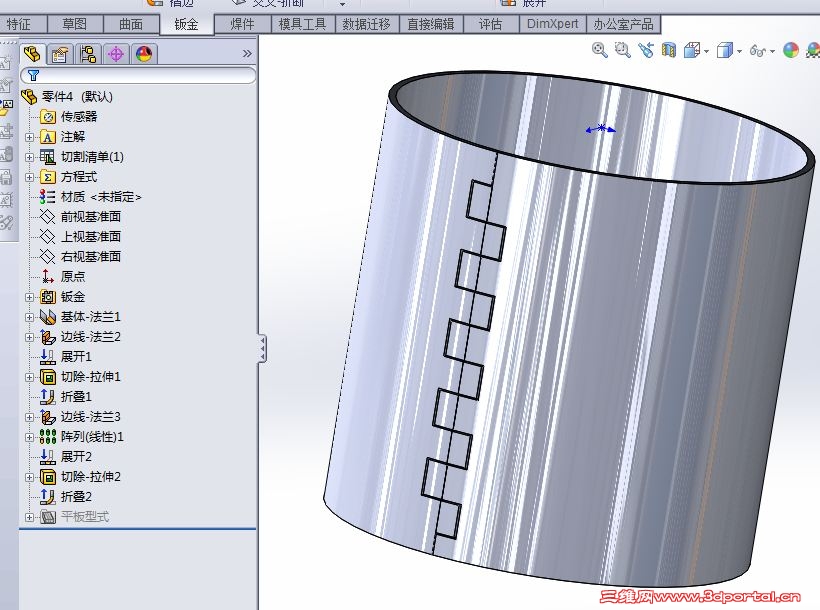The width and height of the screenshot is (820, 610).
Task: Click Edit Appearance color ball icon
Action: [791, 50]
